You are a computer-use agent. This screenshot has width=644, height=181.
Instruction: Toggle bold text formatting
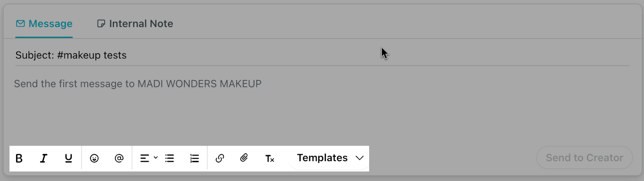pyautogui.click(x=19, y=158)
